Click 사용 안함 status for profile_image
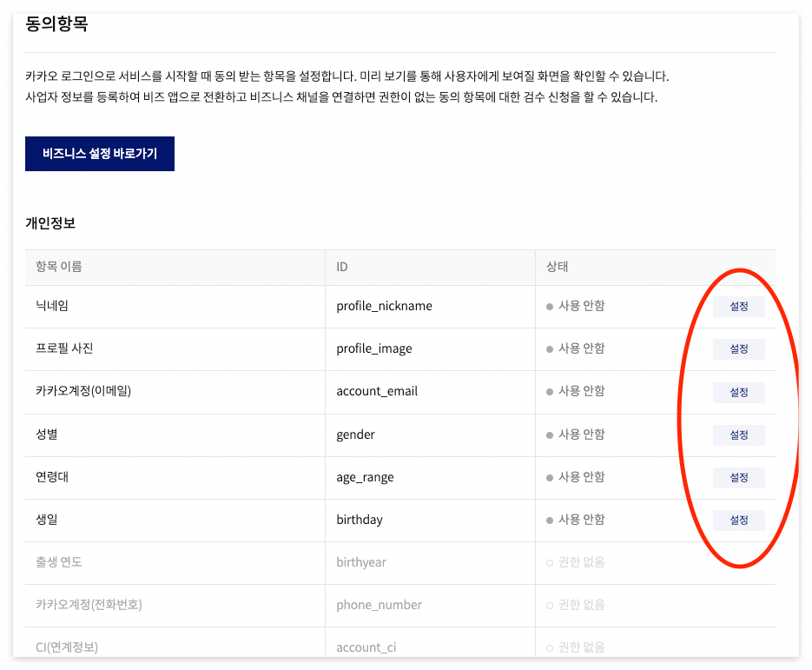Viewport: 812px width, 670px height. click(x=575, y=348)
